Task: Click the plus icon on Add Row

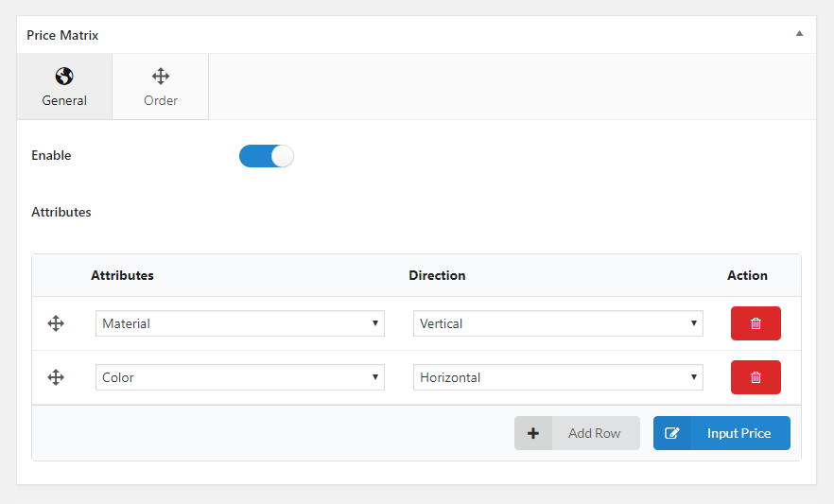Action: coord(533,433)
